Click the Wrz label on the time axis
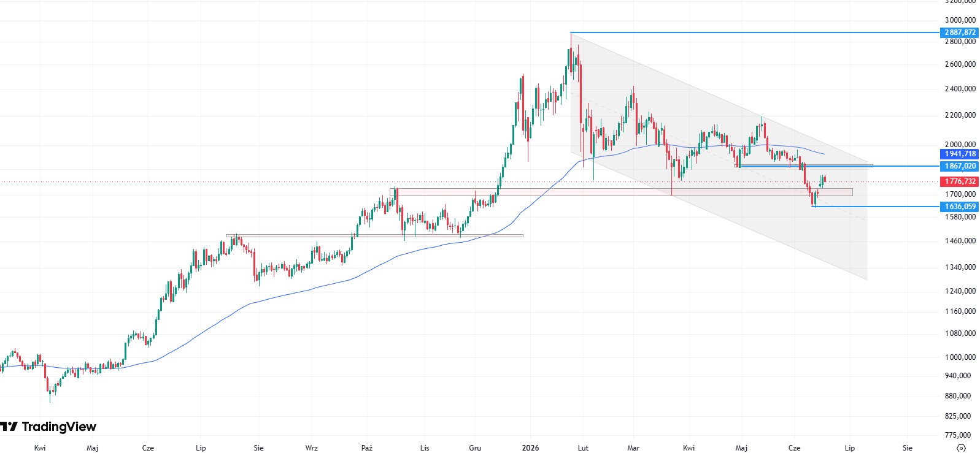The image size is (980, 453). (312, 447)
